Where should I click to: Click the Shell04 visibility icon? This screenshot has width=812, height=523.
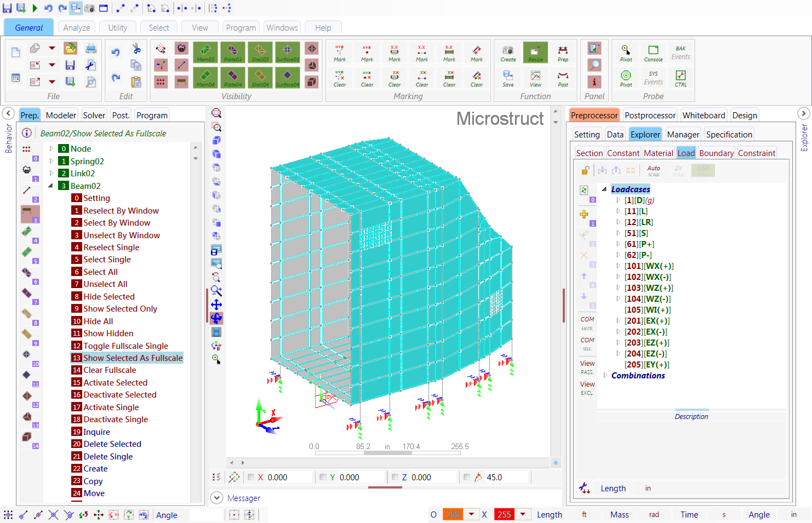tap(260, 78)
